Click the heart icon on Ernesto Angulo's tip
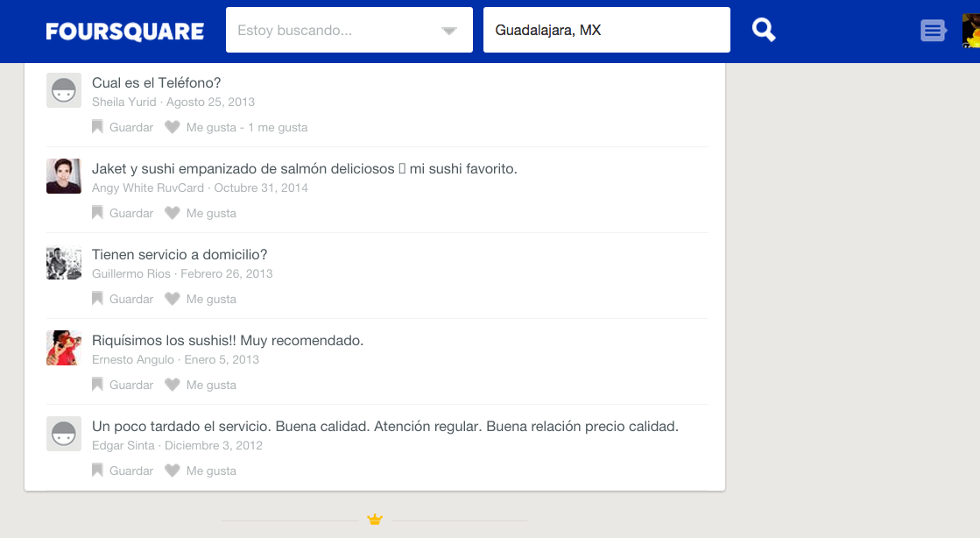980x538 pixels. (173, 385)
